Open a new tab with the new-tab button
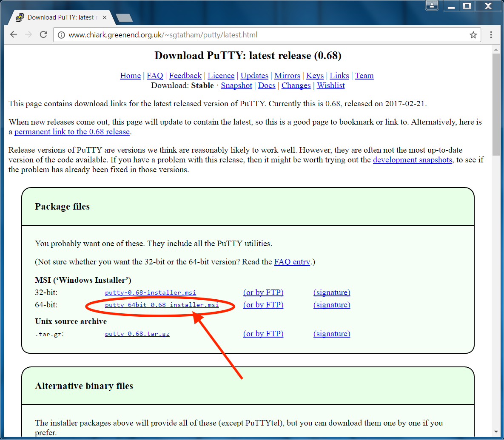 [124, 18]
